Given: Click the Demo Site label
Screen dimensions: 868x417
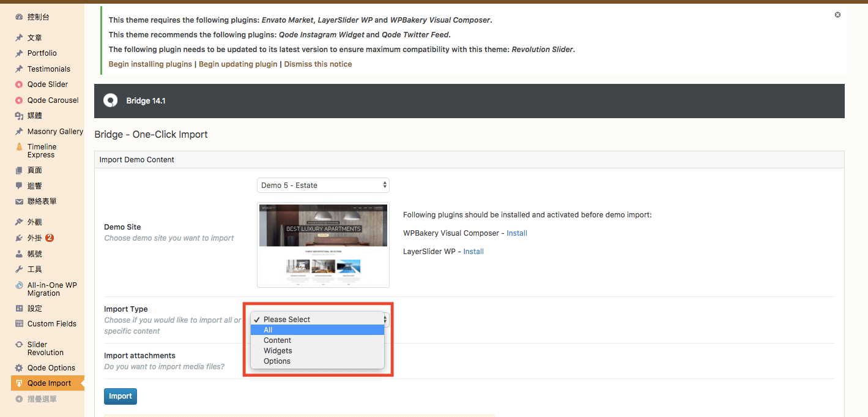Looking at the screenshot, I should [x=122, y=227].
